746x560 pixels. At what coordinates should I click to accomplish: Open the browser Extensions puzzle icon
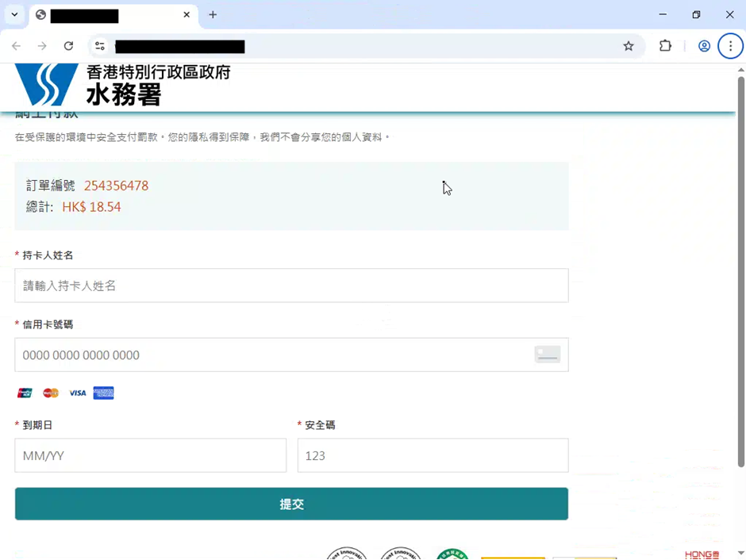[665, 46]
